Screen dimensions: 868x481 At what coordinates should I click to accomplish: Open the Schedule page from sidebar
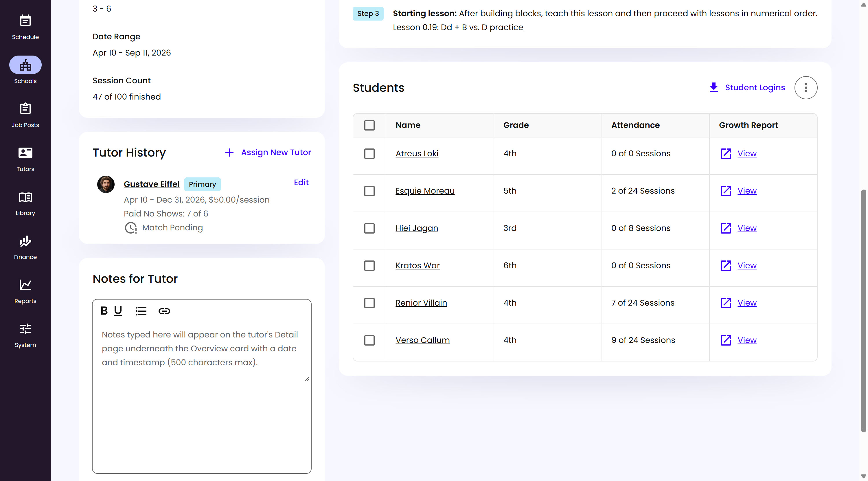click(x=25, y=27)
